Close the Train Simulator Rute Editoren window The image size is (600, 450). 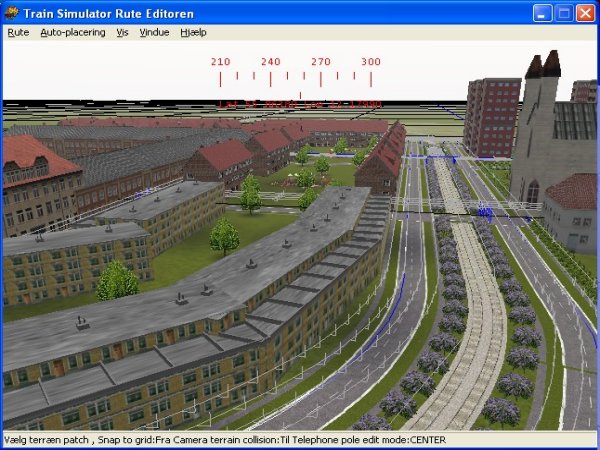pos(585,12)
